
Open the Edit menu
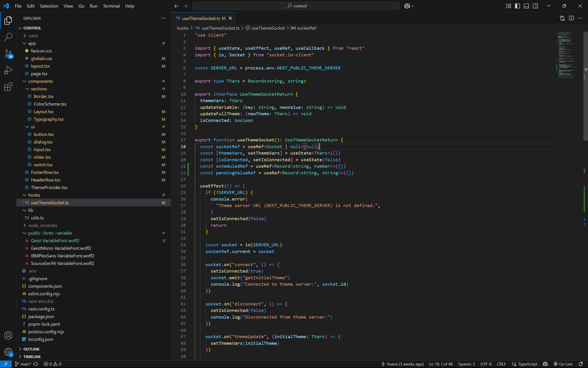tap(31, 6)
